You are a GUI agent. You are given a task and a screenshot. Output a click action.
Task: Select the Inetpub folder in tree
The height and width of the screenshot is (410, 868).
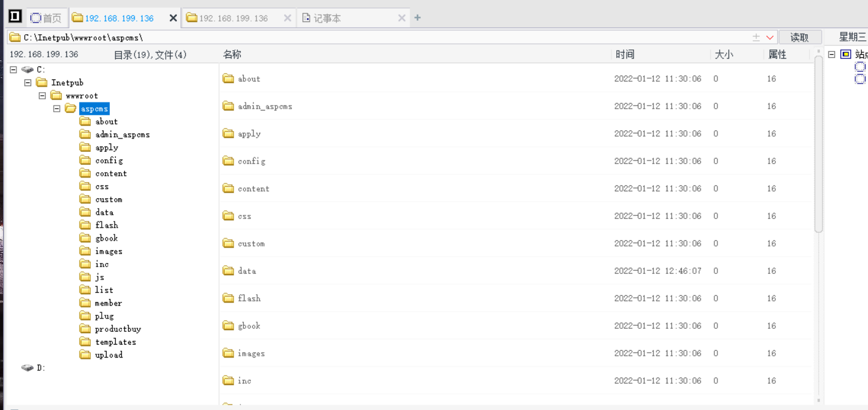click(60, 82)
